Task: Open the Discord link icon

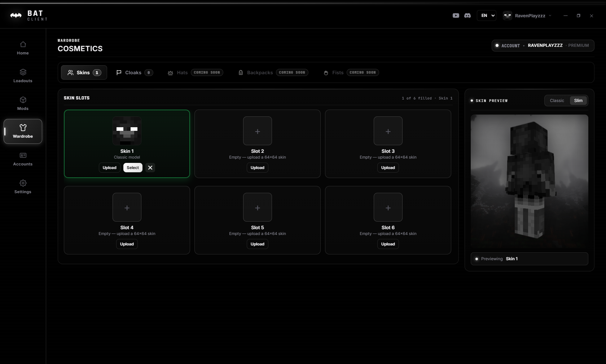Action: click(467, 15)
